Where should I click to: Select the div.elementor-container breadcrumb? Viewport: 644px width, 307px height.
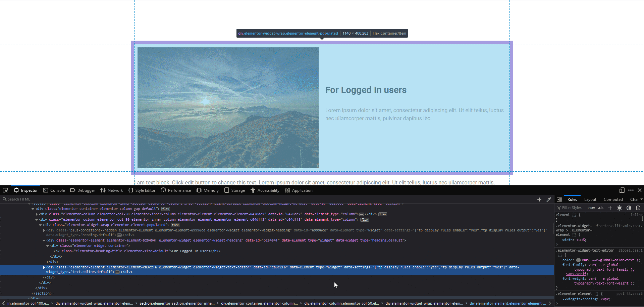click(259, 303)
